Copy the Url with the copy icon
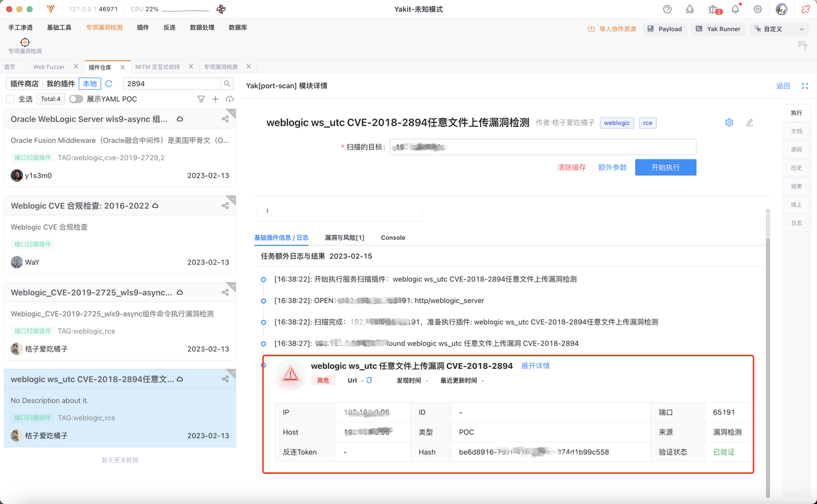This screenshot has width=817, height=504. click(369, 380)
